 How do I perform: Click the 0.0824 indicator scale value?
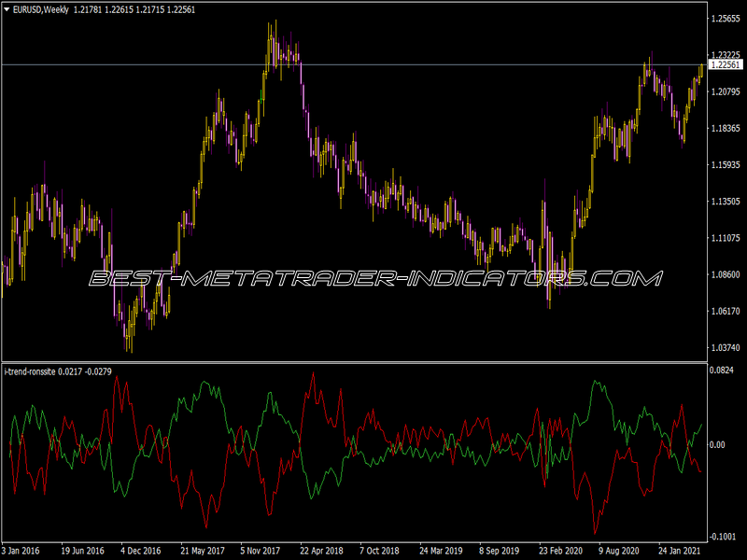pyautogui.click(x=721, y=370)
